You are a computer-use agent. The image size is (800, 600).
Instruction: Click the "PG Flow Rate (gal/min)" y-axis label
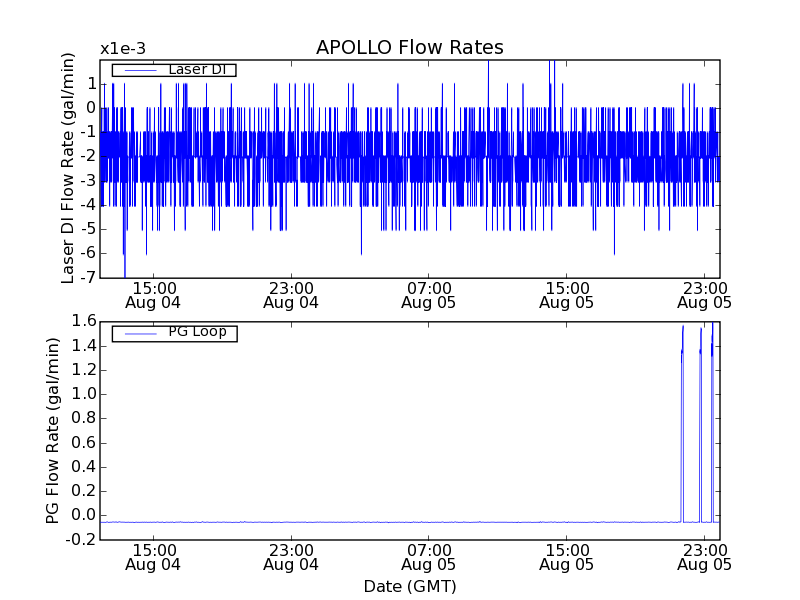(x=53, y=430)
